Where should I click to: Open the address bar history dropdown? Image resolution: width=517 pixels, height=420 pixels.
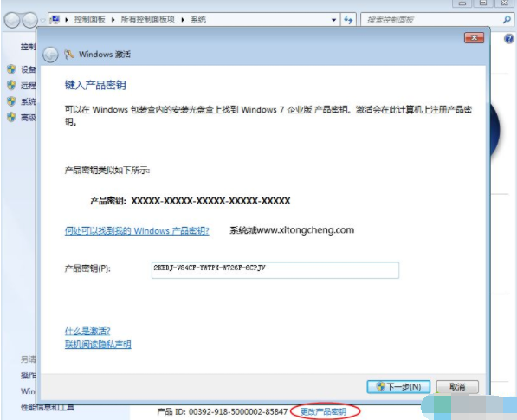[x=334, y=20]
